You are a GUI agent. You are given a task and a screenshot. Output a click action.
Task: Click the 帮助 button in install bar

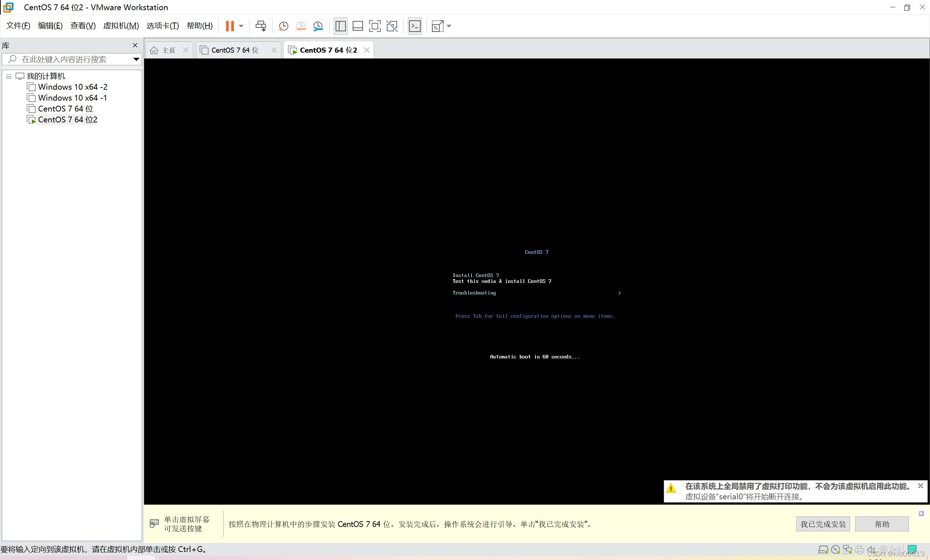[882, 524]
